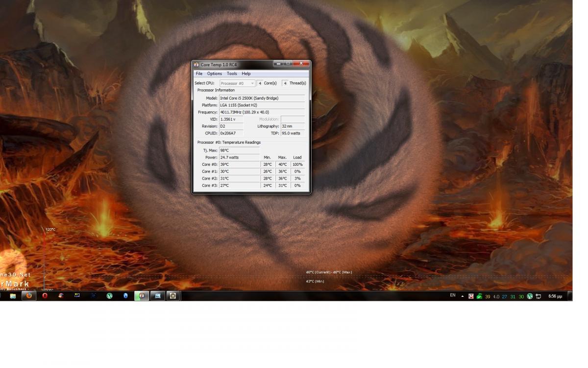Click the VID value '1.3561 v'
This screenshot has height=368, width=588.
[x=231, y=119]
